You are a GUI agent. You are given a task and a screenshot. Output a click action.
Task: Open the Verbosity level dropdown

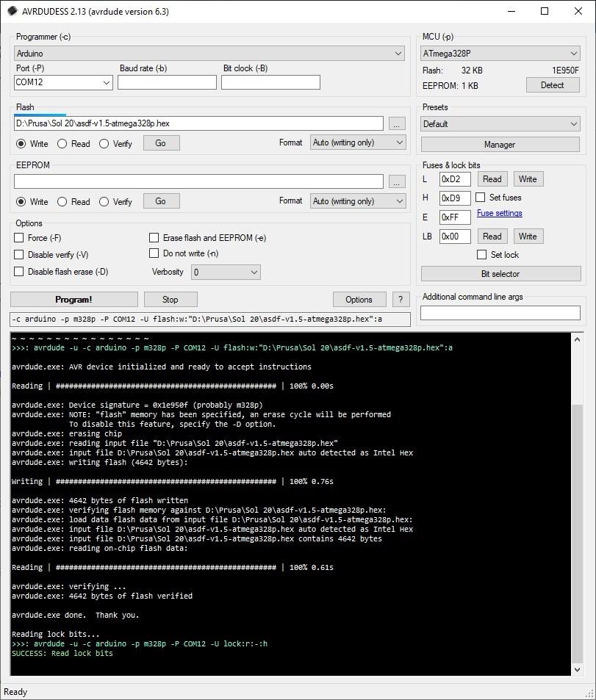click(226, 273)
